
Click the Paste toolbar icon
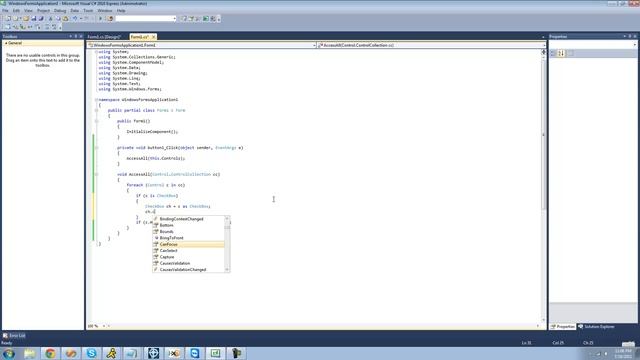click(65, 18)
